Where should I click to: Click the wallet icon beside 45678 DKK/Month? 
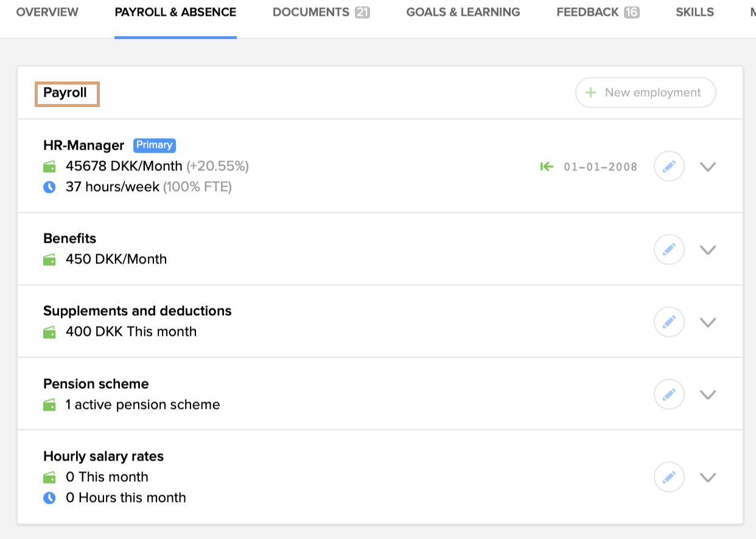tap(49, 167)
